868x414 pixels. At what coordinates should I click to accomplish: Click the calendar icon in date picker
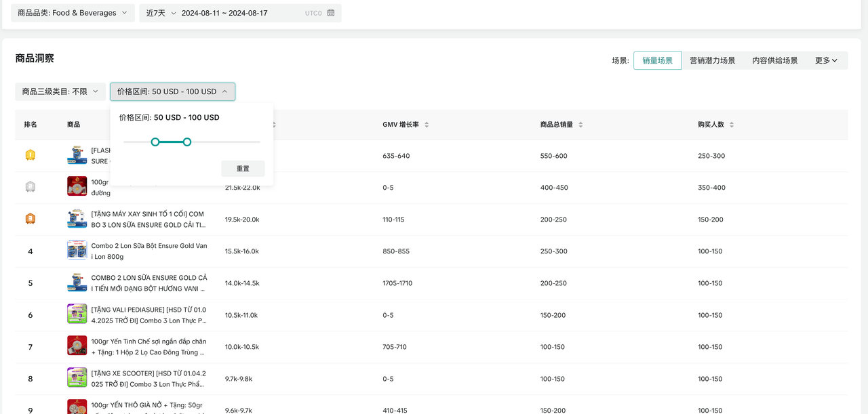click(331, 13)
